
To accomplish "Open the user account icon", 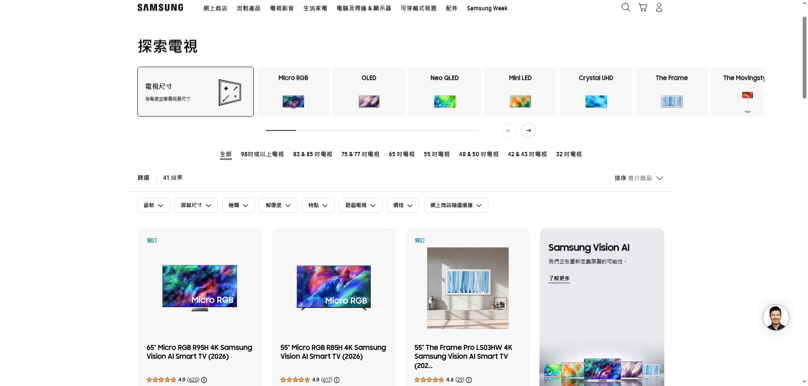I will coord(659,7).
